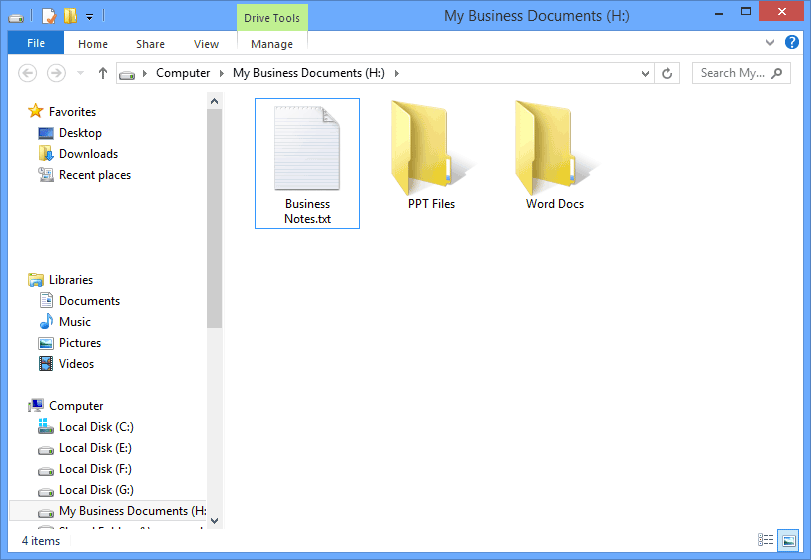Open Local Disk (G:)
Viewport: 811px width, 560px height.
pyautogui.click(x=96, y=490)
